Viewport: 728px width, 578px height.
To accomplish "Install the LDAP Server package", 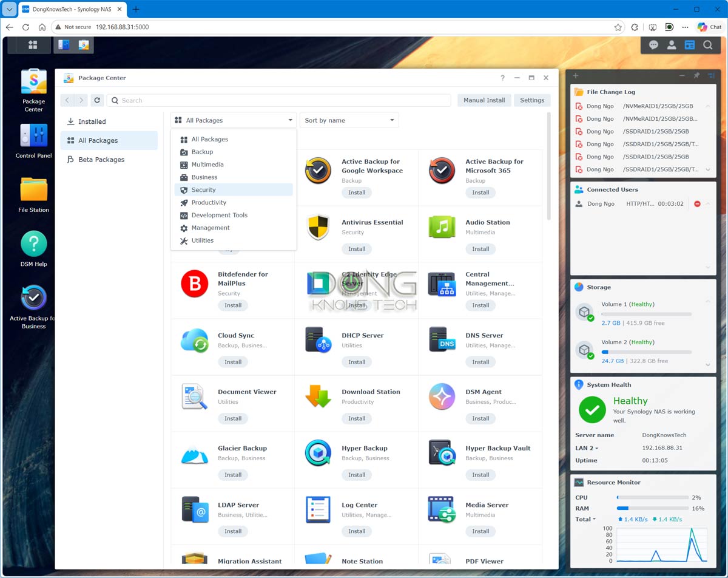I will (x=233, y=531).
